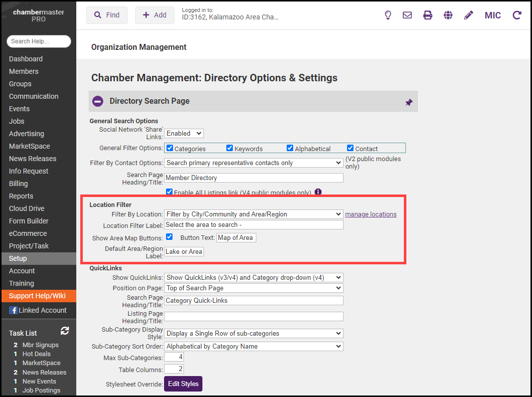The image size is (532, 397).
Task: Expand the Show QuickLinks dropdown
Action: pyautogui.click(x=253, y=277)
